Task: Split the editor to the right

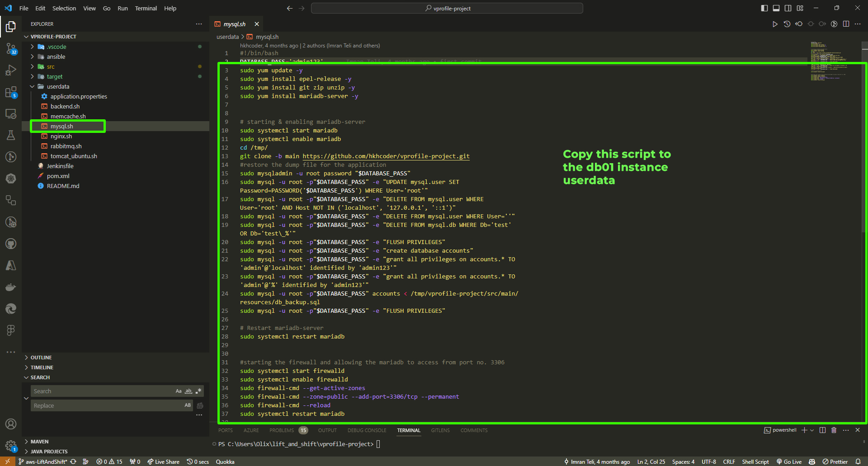Action: tap(846, 24)
